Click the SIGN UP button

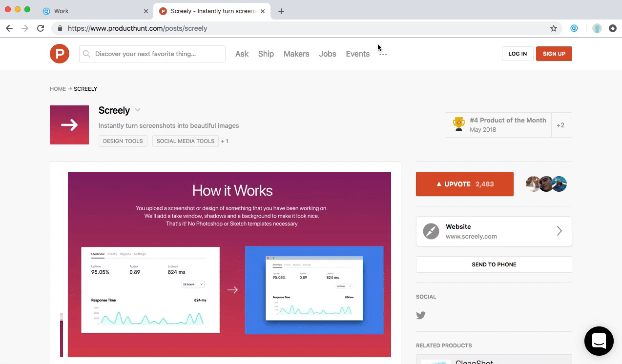pos(554,54)
